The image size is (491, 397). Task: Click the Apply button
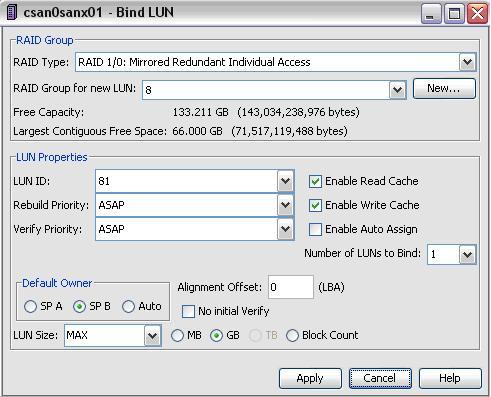tap(310, 378)
